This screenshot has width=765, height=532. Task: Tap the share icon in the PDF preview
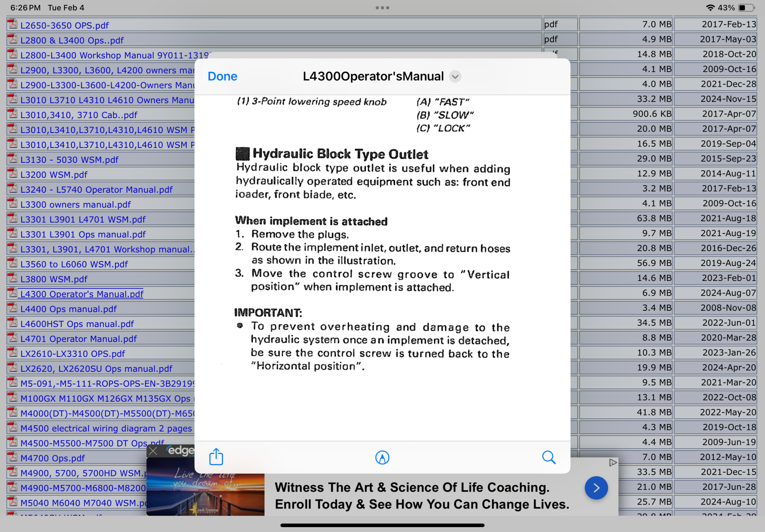(216, 457)
